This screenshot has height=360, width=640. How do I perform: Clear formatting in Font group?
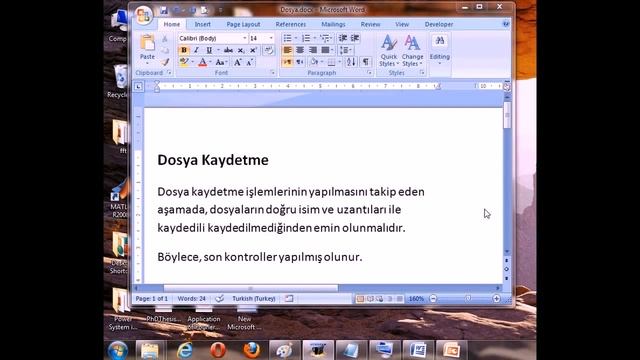268,50
